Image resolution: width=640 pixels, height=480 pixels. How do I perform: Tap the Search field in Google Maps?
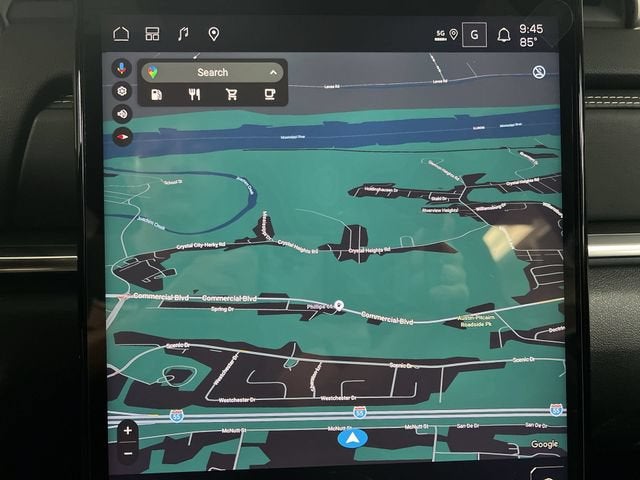[x=212, y=73]
